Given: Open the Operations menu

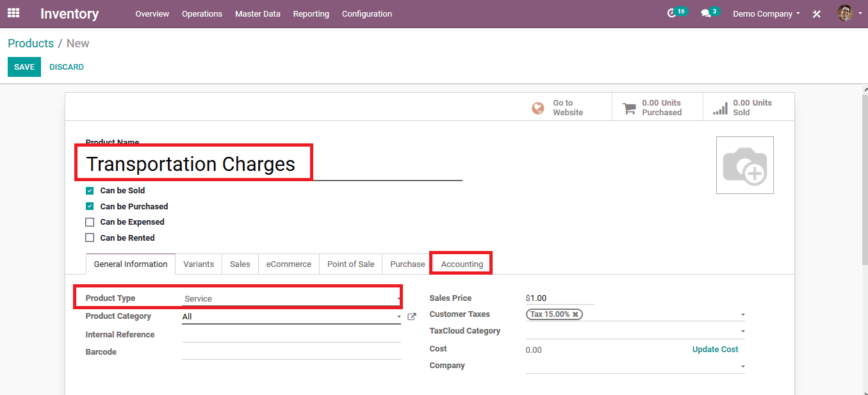Looking at the screenshot, I should coord(202,13).
